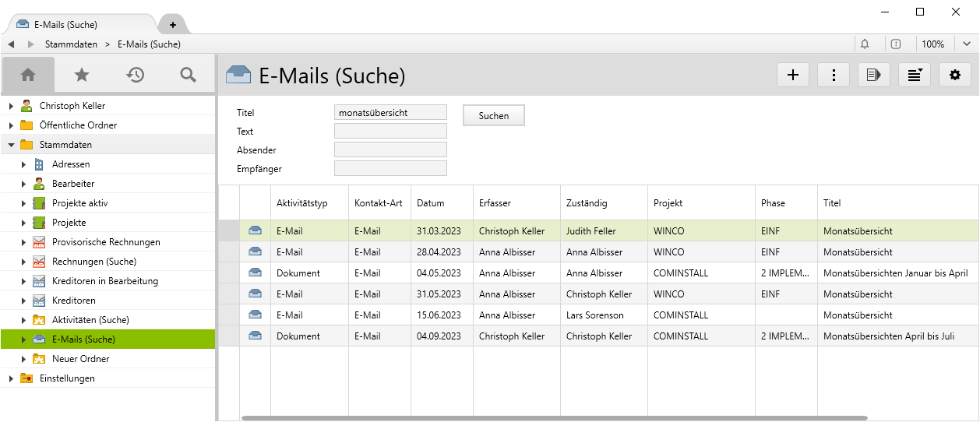Collapse the Stammdaten folder

click(12, 145)
